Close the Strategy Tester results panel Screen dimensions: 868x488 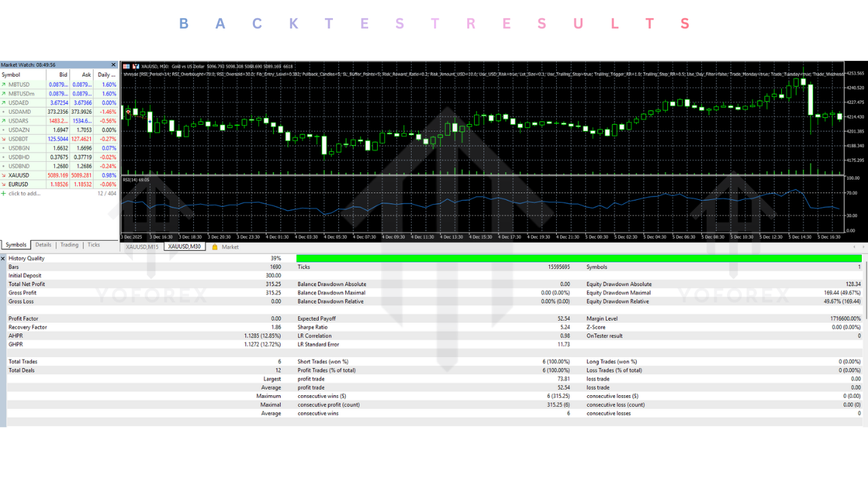(x=3, y=258)
